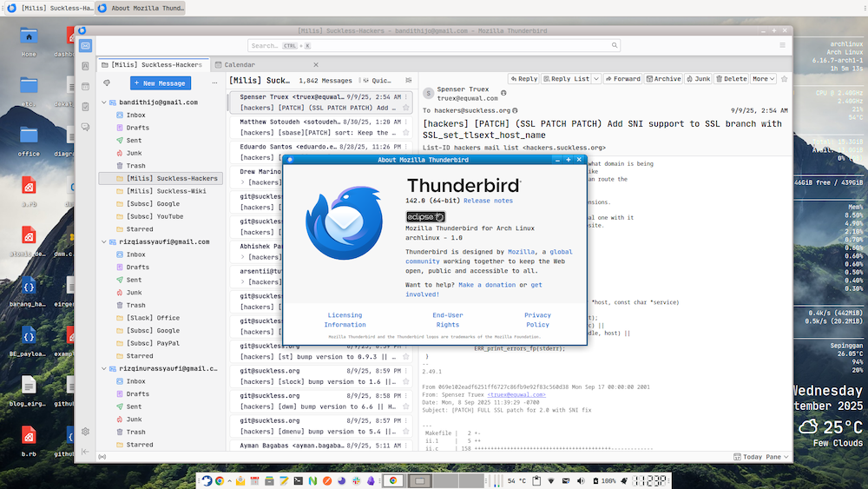868x489 pixels.
Task: Select the [Milis] Suckless-Wiki folder
Action: 163,191
